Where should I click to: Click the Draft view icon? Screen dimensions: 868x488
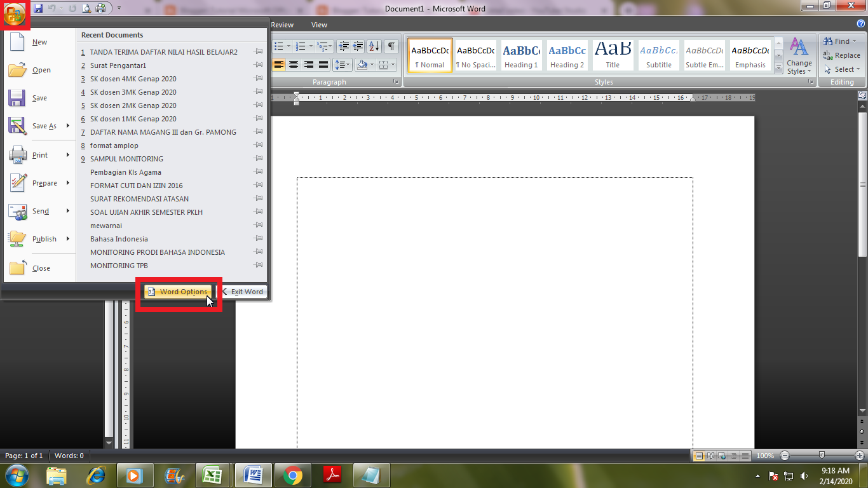[745, 456]
